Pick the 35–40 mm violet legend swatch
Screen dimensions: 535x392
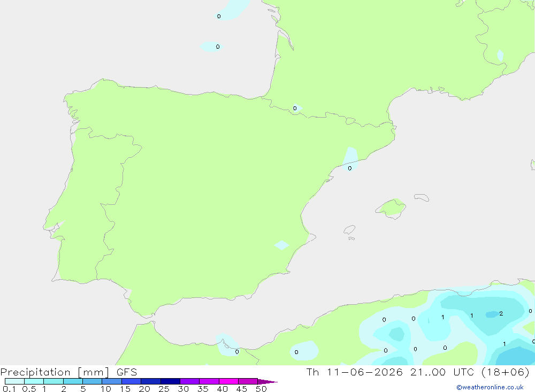[x=209, y=381]
